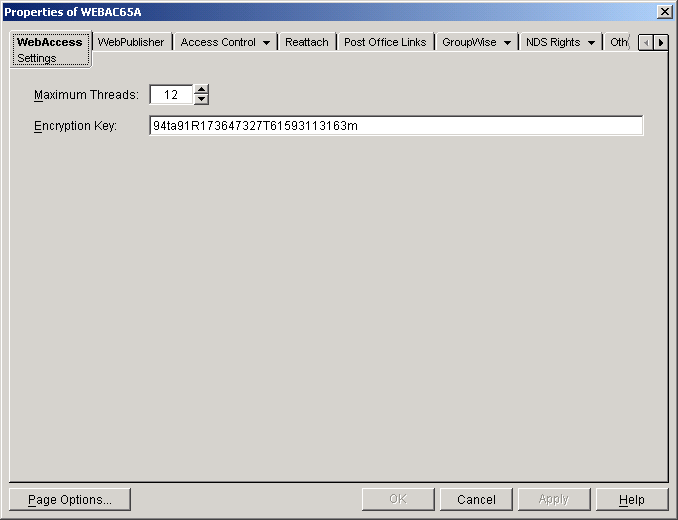
Task: Select the WebAccess Settings tab
Action: tap(50, 50)
